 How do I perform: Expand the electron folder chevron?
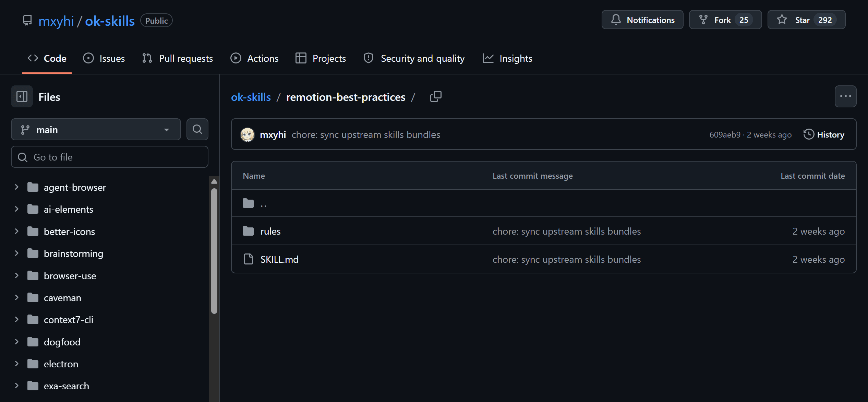[16, 364]
